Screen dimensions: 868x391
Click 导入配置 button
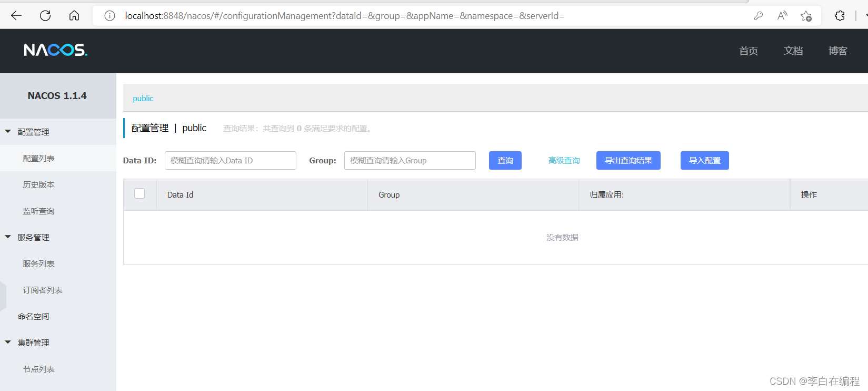tap(705, 160)
